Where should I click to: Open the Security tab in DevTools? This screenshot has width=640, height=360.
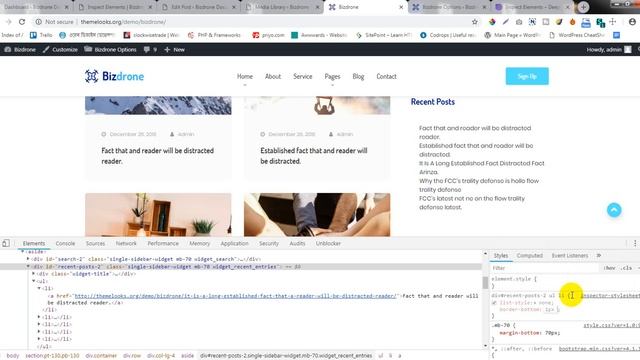tap(269, 243)
